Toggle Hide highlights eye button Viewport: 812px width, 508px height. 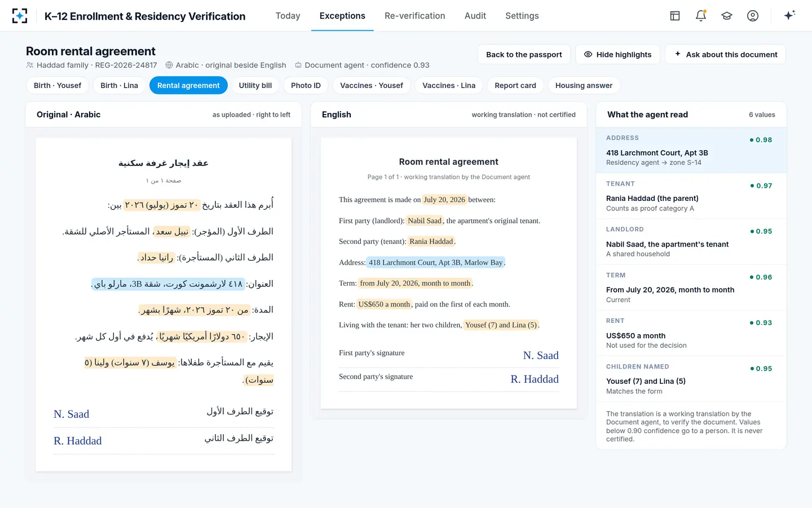click(x=617, y=54)
